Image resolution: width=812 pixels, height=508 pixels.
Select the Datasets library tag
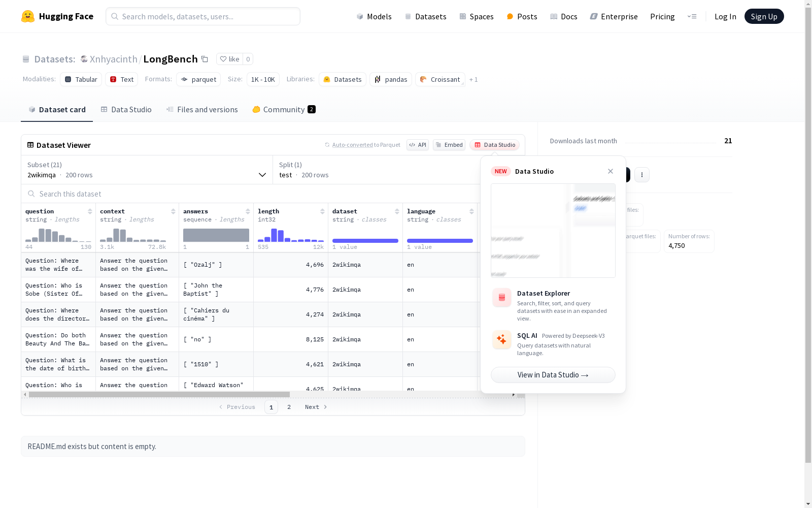click(x=343, y=79)
